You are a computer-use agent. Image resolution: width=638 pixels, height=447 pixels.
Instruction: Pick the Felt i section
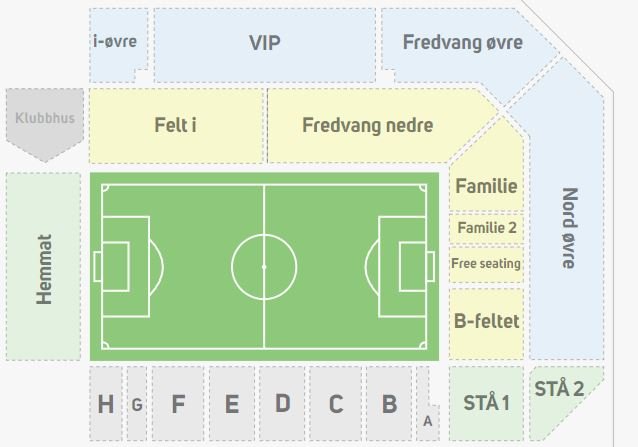(176, 125)
